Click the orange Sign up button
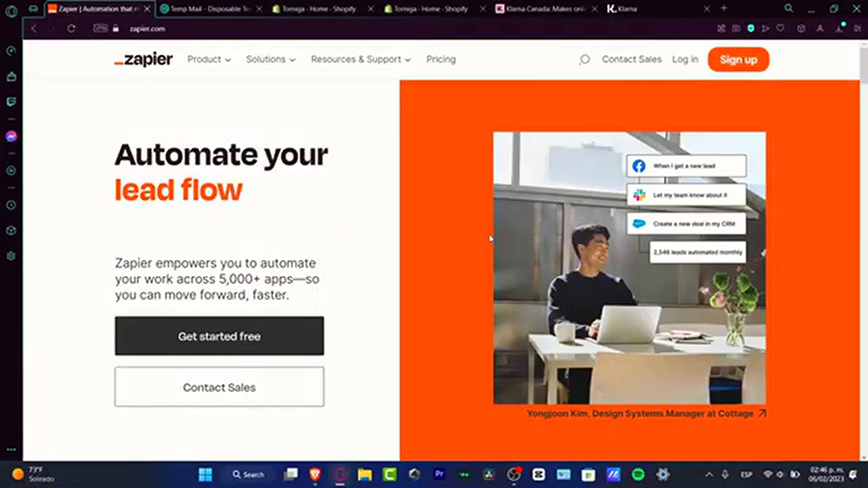Viewport: 868px width, 488px height. [x=738, y=59]
